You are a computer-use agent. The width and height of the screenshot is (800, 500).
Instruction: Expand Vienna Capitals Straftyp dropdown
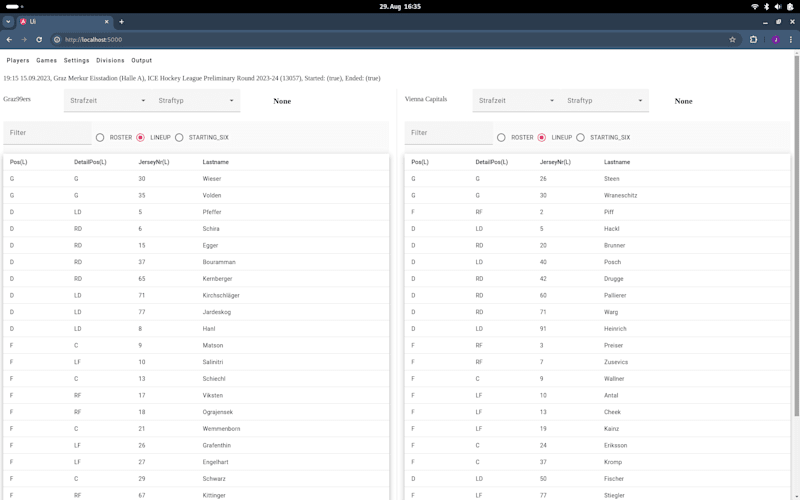pos(605,101)
